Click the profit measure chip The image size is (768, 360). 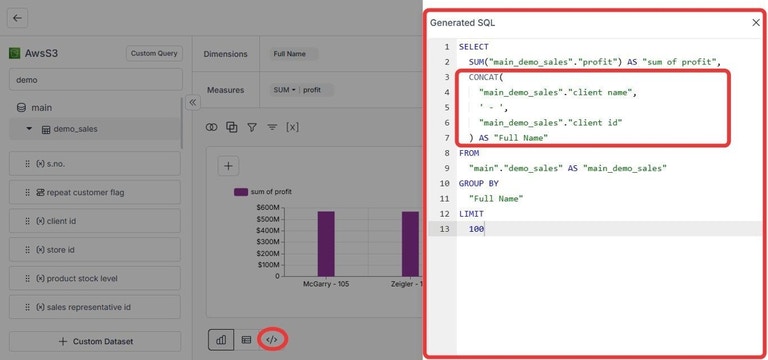312,90
